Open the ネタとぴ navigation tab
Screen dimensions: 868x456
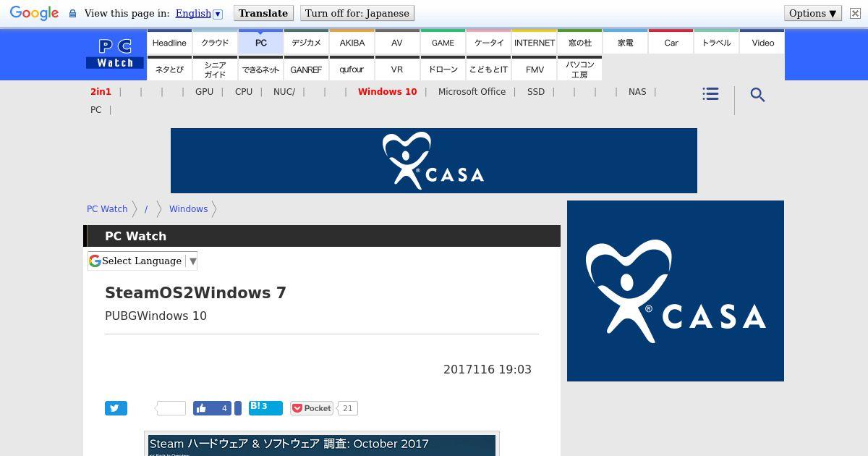pos(169,69)
